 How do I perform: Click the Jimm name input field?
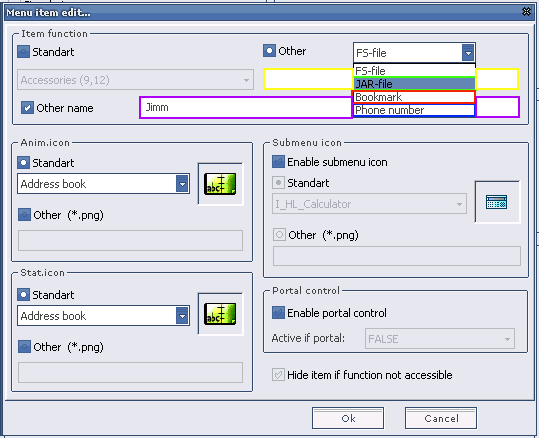click(246, 108)
